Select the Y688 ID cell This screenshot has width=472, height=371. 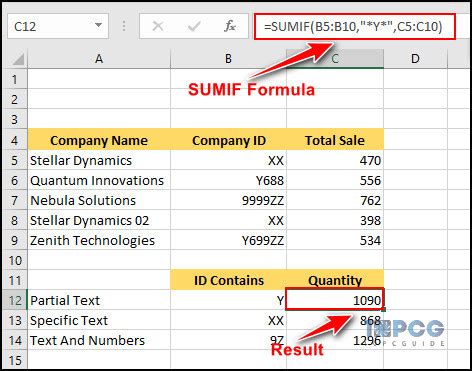(x=228, y=180)
